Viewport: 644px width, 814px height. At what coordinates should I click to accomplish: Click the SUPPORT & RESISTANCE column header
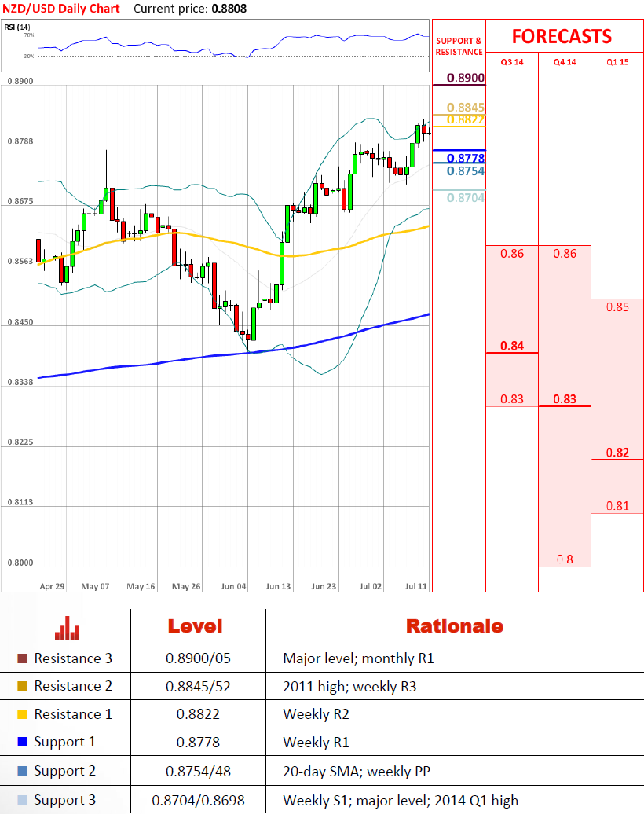point(459,46)
